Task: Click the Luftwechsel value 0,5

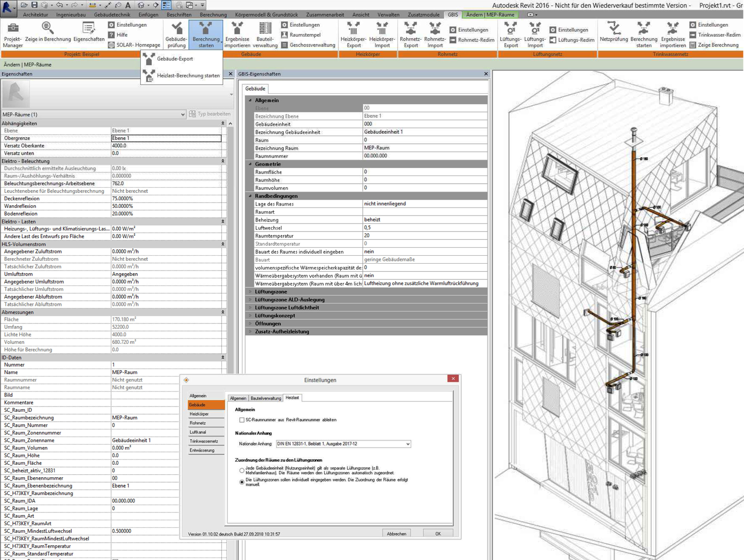Action: coord(425,228)
